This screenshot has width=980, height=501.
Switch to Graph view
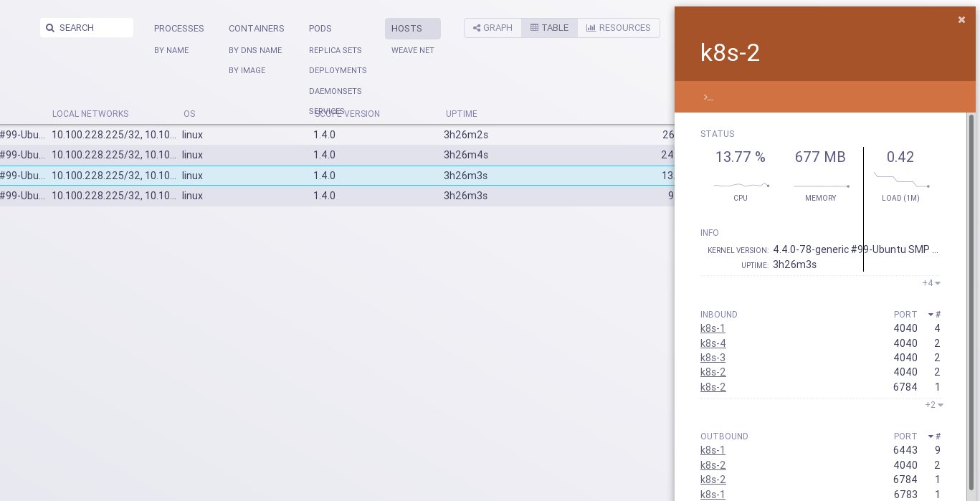(x=493, y=28)
